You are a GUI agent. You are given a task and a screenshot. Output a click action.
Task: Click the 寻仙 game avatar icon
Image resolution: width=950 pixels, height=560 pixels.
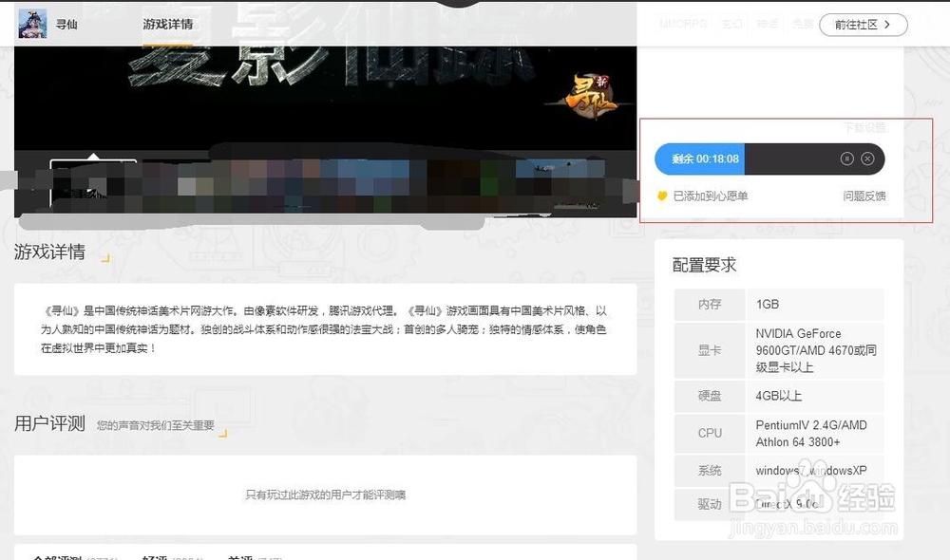(x=32, y=25)
